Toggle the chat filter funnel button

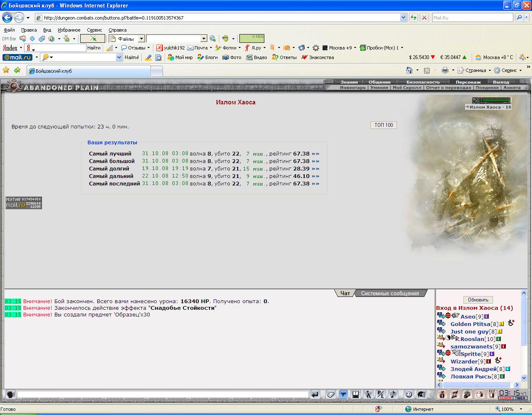click(343, 394)
